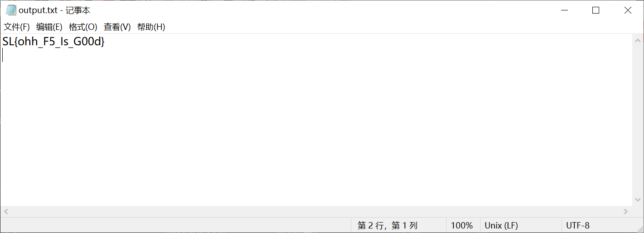
Task: Click the 100% zoom status indicator
Action: [463, 225]
